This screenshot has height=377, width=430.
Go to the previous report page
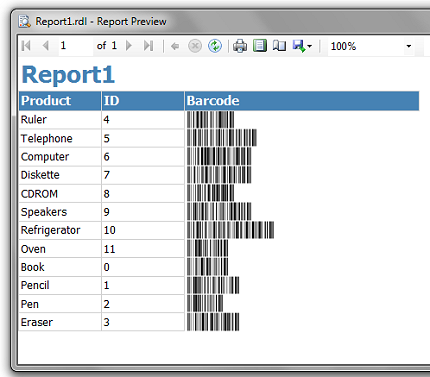coord(46,46)
